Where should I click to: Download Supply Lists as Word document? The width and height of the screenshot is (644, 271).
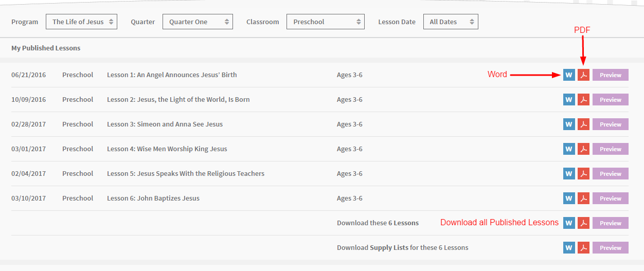pos(569,248)
